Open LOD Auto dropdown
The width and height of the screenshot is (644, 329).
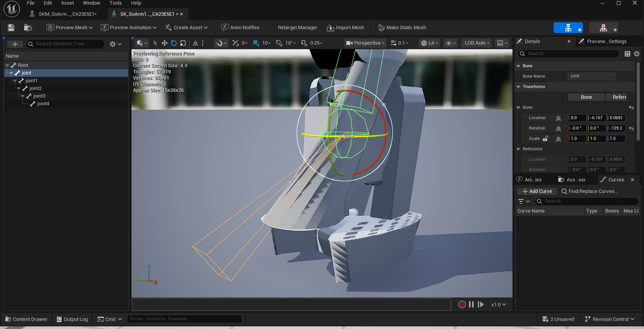coord(477,43)
